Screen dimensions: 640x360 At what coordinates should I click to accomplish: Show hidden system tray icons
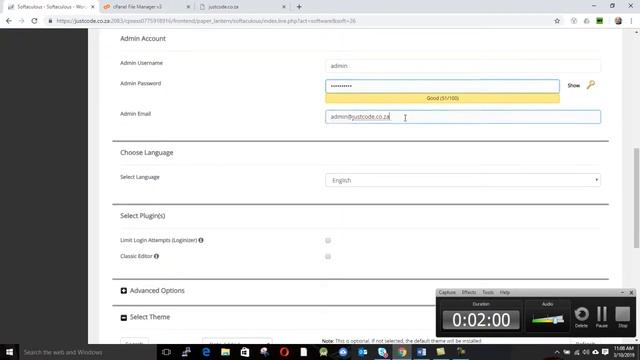pyautogui.click(x=557, y=352)
